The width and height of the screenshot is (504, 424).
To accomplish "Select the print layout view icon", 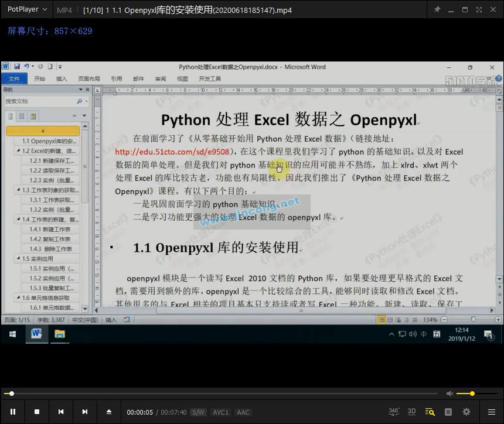I will [x=381, y=320].
